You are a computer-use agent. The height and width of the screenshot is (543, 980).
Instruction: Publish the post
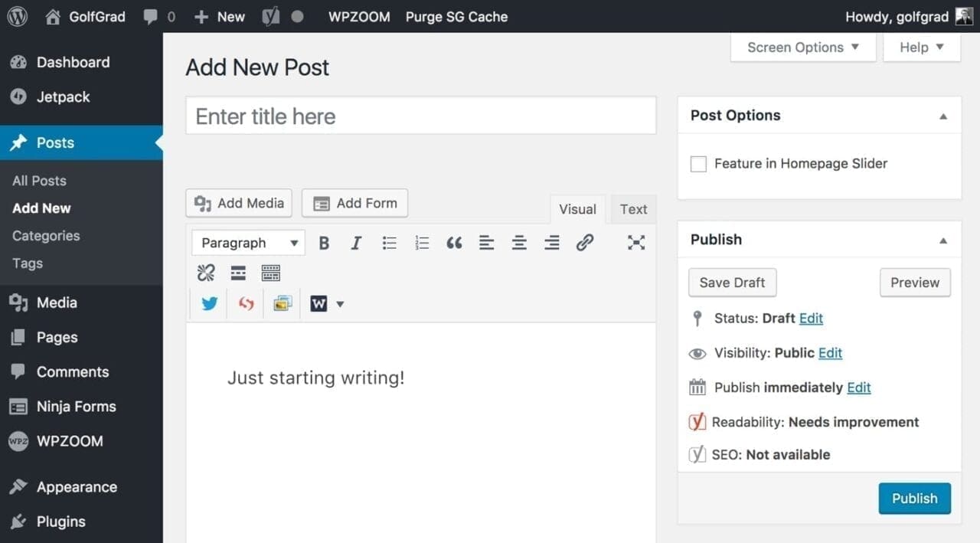coord(914,498)
